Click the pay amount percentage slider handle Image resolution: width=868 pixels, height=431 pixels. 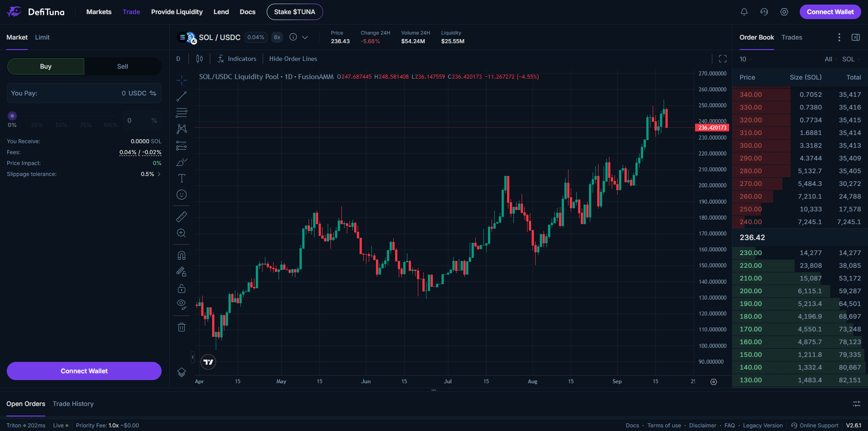click(12, 116)
